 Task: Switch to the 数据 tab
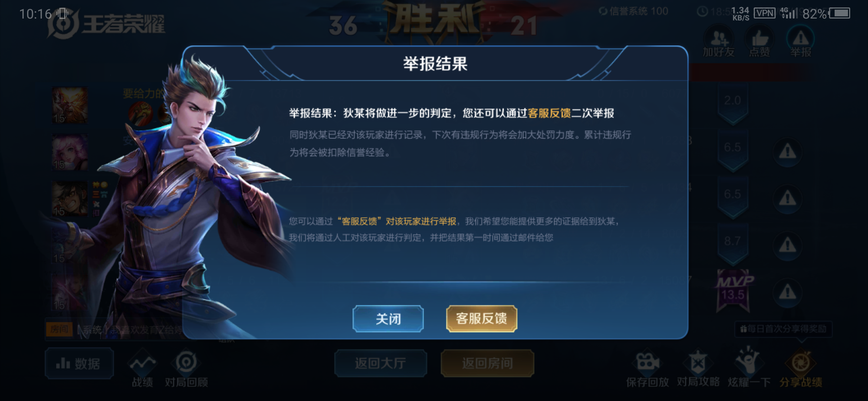tap(79, 363)
